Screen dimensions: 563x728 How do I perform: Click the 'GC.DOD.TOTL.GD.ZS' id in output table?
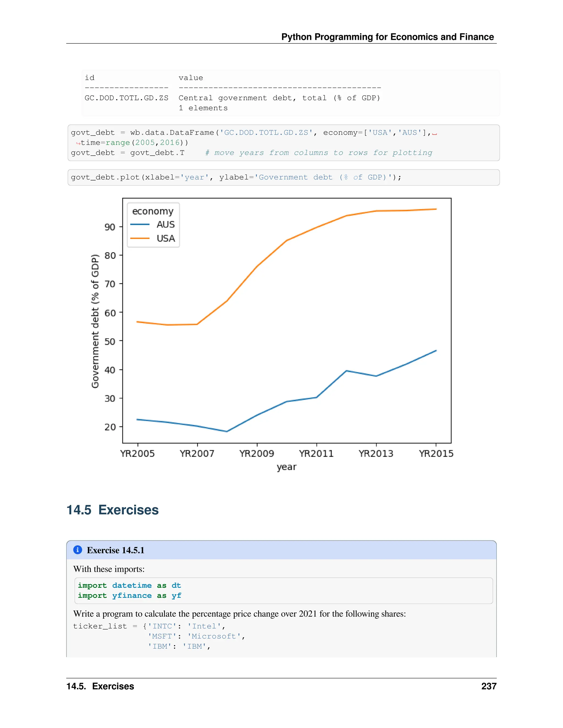tap(126, 98)
